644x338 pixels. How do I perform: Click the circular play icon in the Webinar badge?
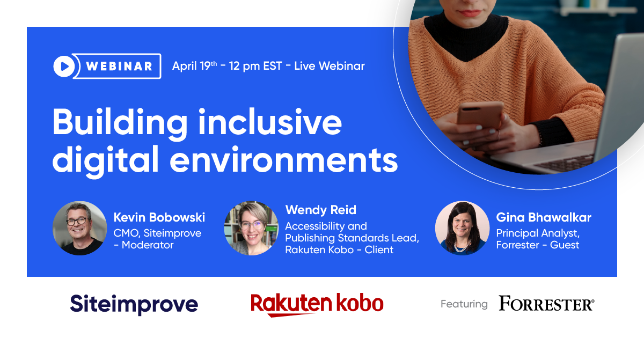click(x=64, y=65)
